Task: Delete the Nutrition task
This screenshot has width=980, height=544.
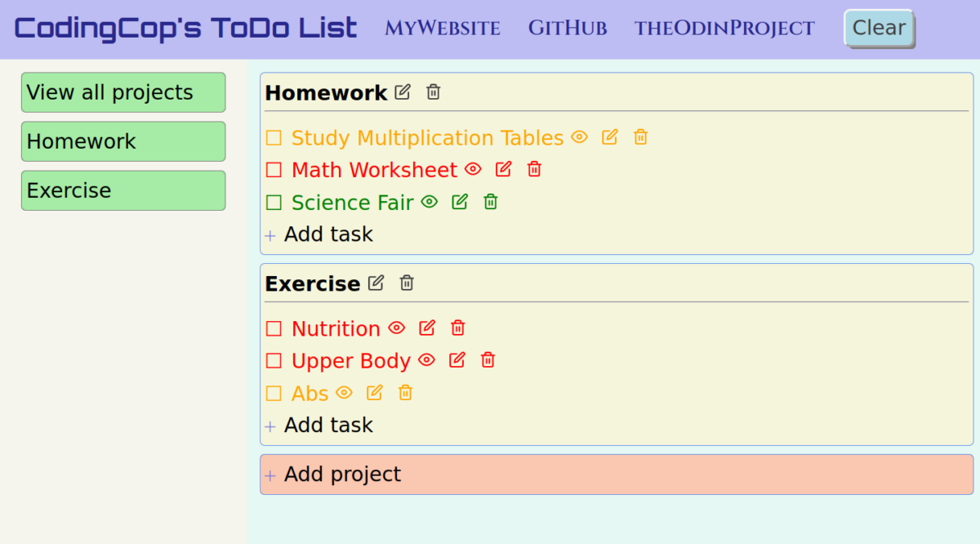Action: coord(457,328)
